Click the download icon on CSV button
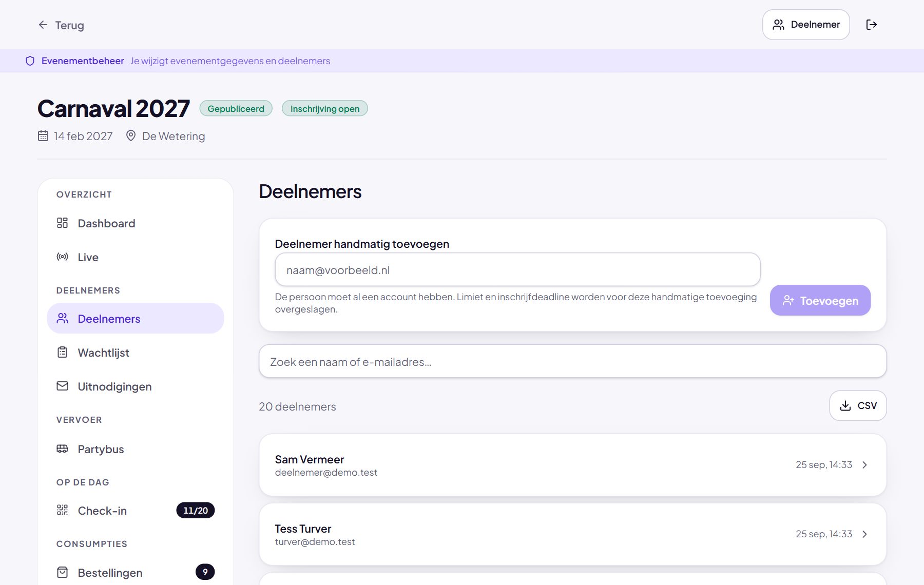The width and height of the screenshot is (924, 585). coord(845,406)
